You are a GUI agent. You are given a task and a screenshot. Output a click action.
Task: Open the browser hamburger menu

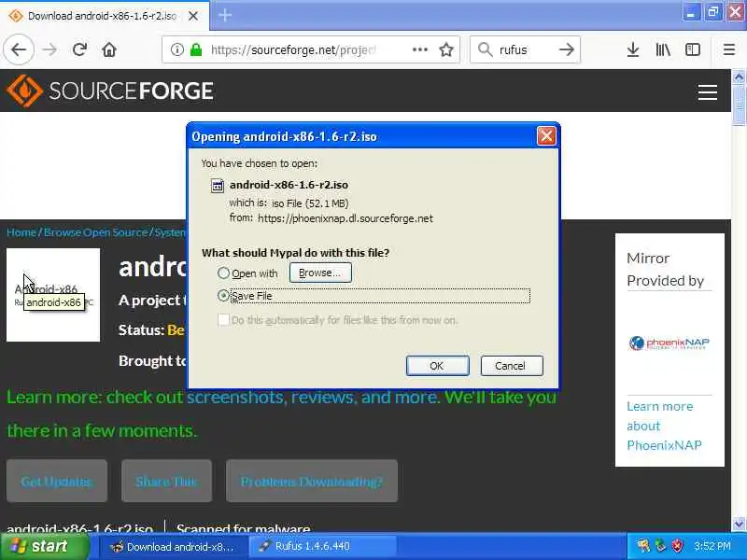(x=729, y=49)
